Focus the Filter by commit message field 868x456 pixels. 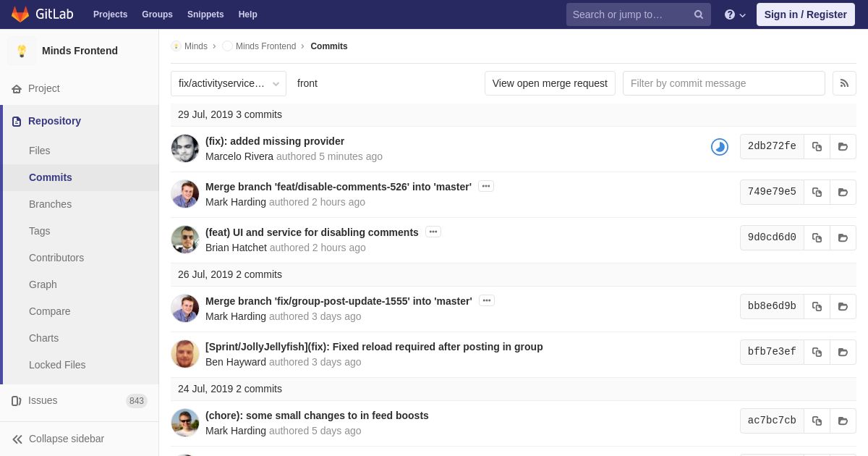point(724,83)
